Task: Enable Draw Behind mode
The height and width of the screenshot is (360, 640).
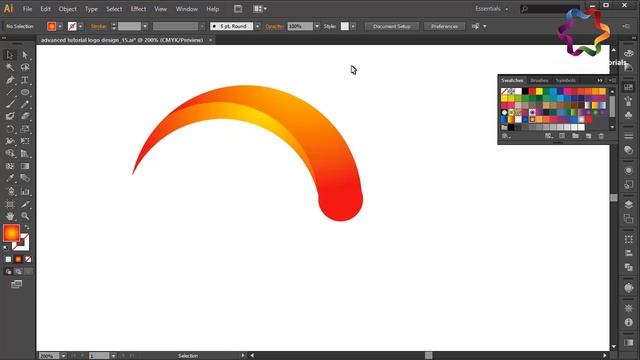Action: click(x=18, y=271)
